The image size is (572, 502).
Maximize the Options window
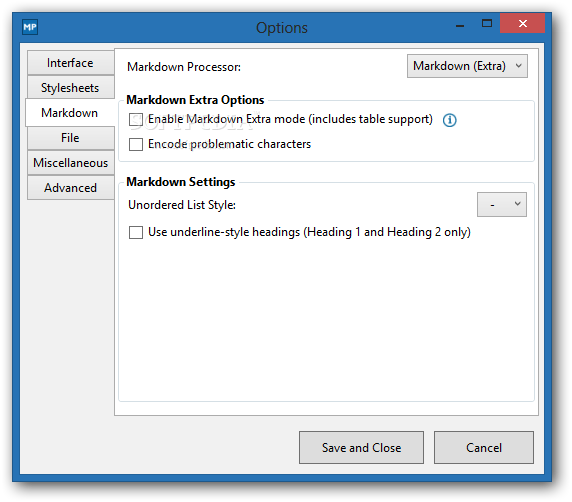pos(487,24)
